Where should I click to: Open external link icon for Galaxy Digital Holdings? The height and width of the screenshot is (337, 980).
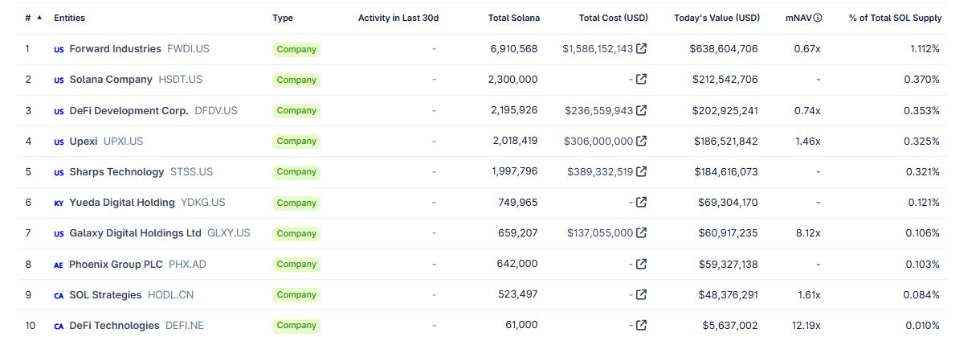[x=641, y=233]
